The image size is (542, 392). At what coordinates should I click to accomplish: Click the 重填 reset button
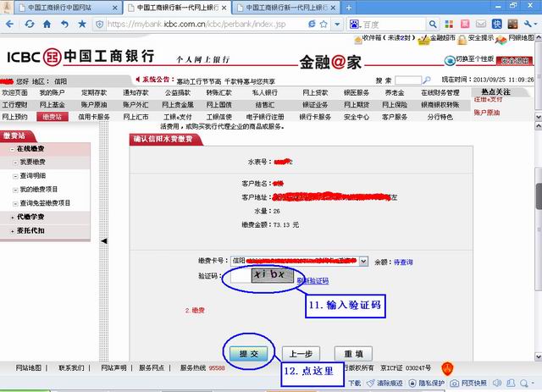[353, 354]
